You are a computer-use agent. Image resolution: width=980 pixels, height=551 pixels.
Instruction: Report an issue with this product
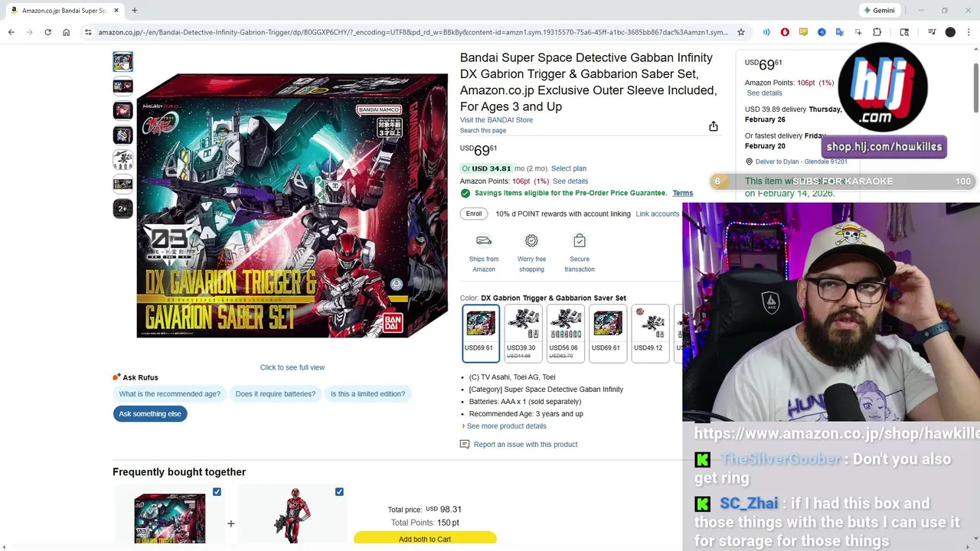coord(525,445)
